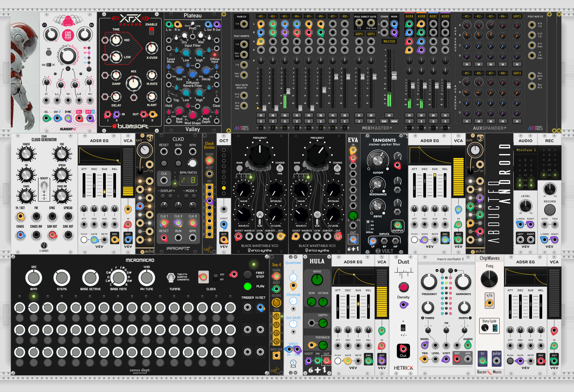Flip the Cloud Generator DENSITY switch
Image resolution: width=574 pixels, height=392 pixels.
pos(44,185)
